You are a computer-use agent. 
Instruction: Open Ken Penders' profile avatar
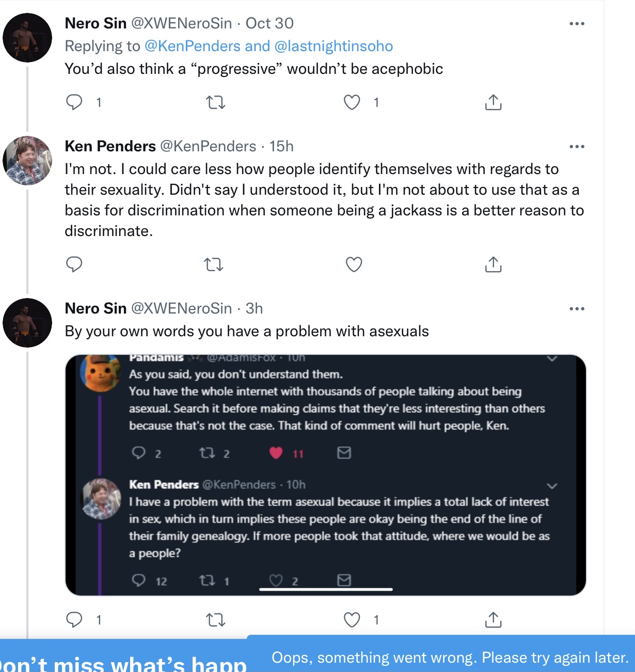pyautogui.click(x=27, y=161)
